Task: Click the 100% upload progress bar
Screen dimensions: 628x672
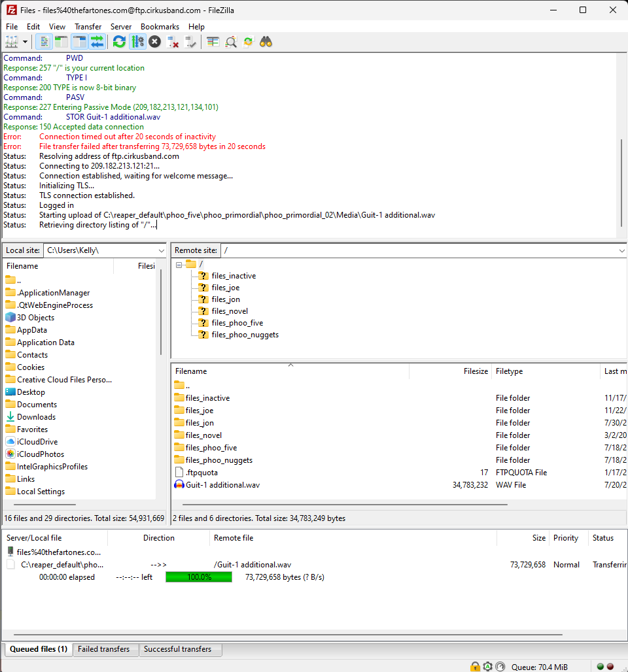Action: tap(199, 577)
